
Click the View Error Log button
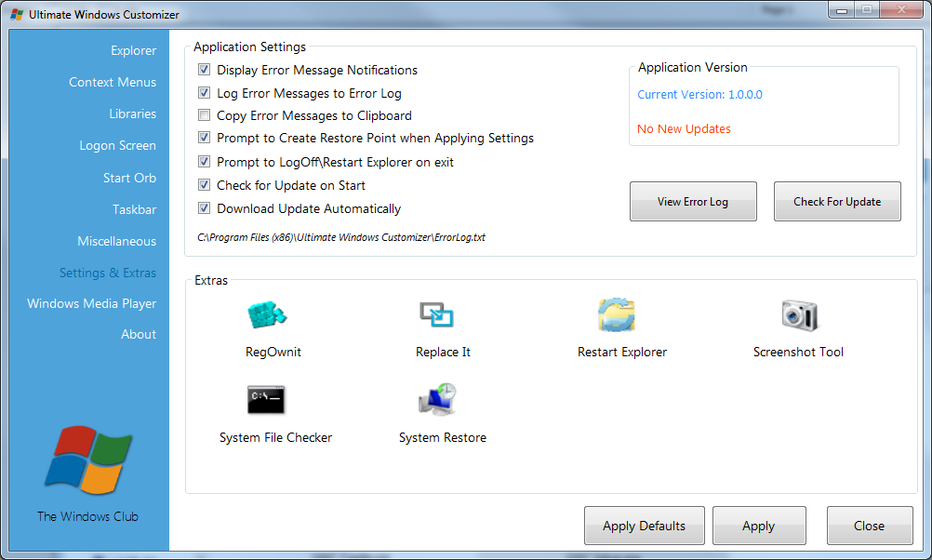click(693, 202)
